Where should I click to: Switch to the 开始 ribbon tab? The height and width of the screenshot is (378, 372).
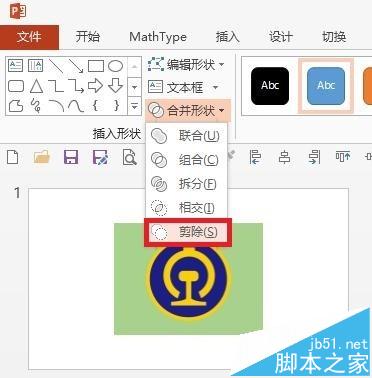(x=88, y=37)
